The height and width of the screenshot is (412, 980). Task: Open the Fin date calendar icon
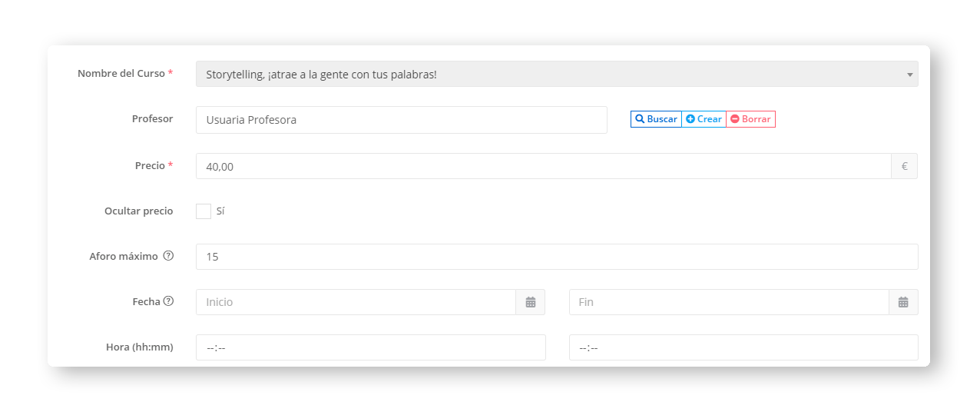coord(903,302)
